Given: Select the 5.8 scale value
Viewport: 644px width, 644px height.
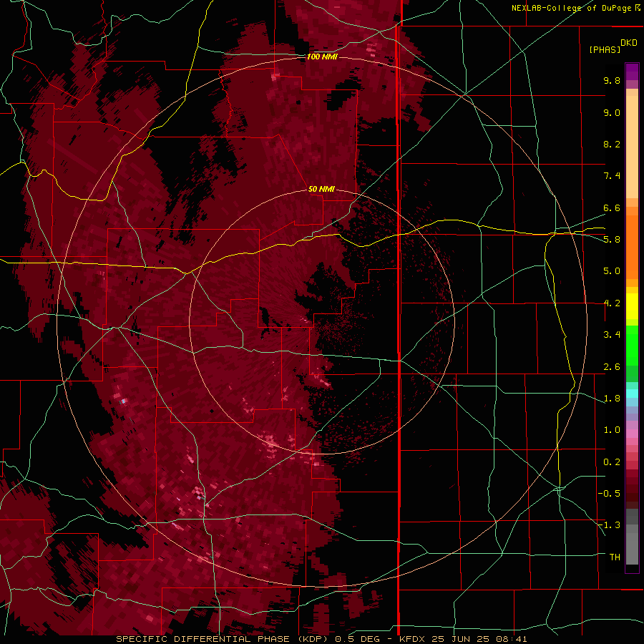Looking at the screenshot, I should (x=612, y=240).
